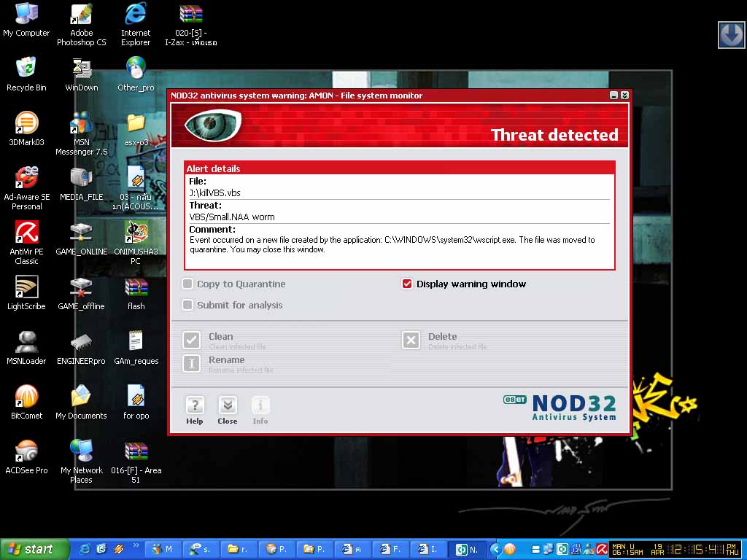The height and width of the screenshot is (560, 747).
Task: Launch Internet Explorer from Quick Launch
Action: click(85, 549)
